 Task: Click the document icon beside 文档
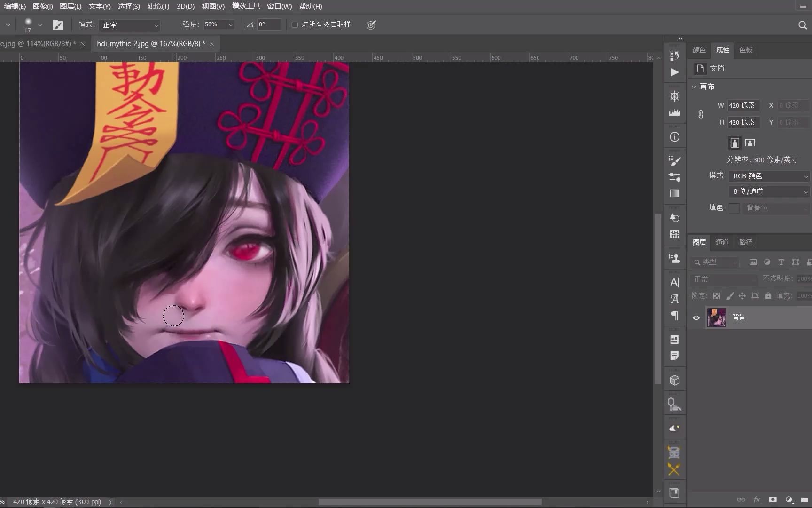coord(700,69)
